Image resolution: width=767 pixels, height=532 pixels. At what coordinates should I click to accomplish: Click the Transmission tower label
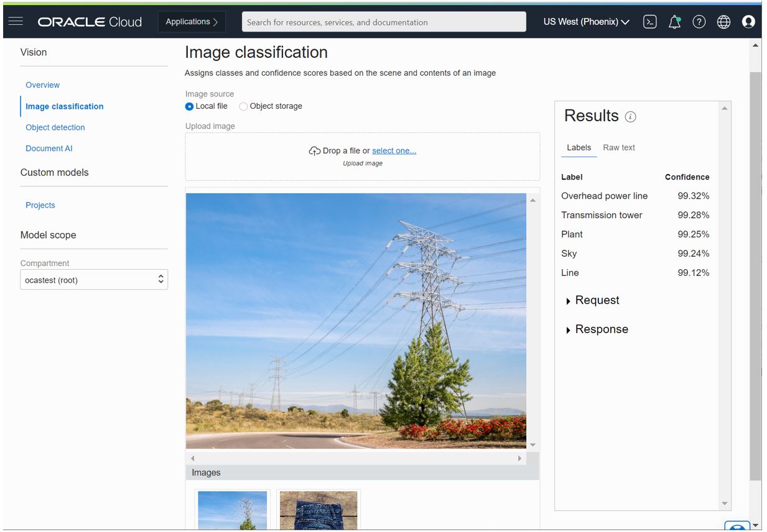602,215
